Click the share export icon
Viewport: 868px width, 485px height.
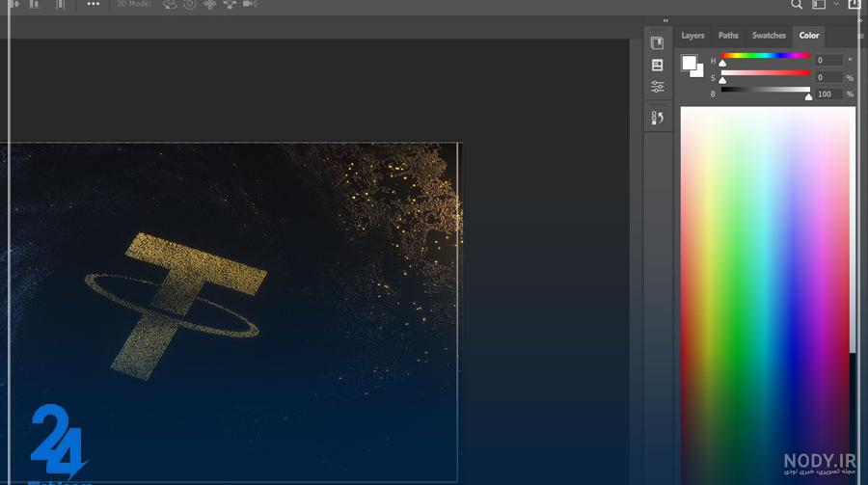[x=854, y=5]
